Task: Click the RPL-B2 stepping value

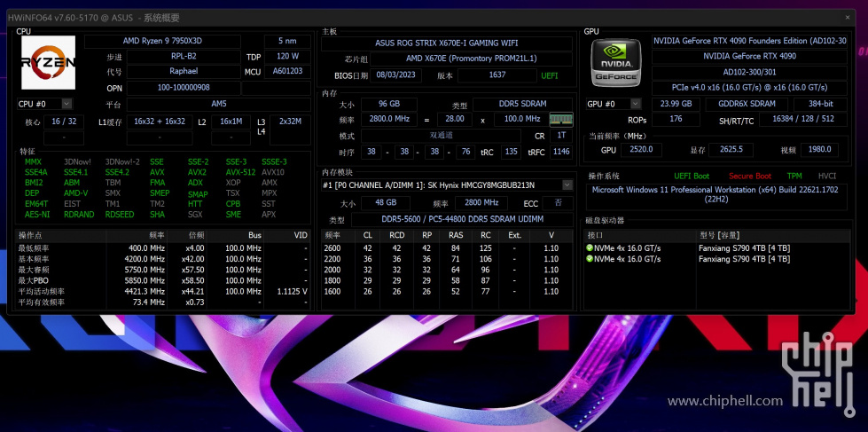Action: click(x=184, y=57)
